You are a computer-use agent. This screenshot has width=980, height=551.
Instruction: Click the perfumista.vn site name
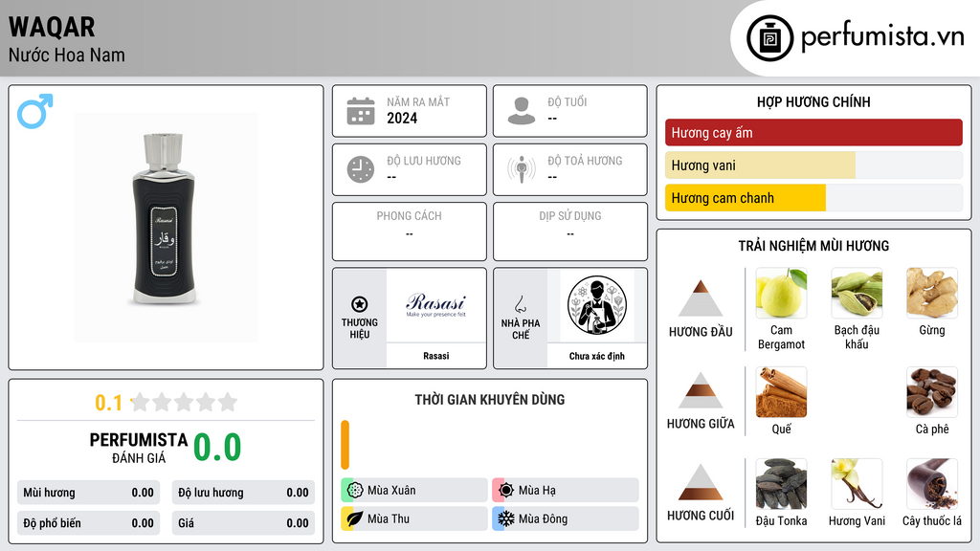pos(883,36)
